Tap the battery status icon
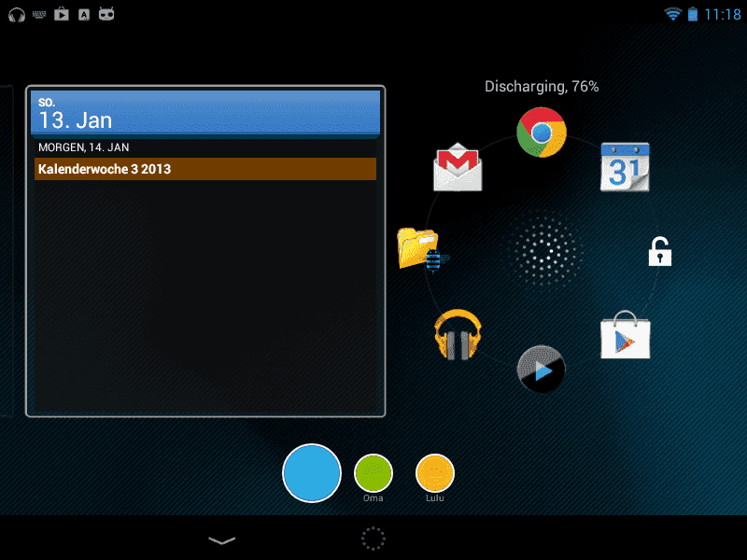 693,14
